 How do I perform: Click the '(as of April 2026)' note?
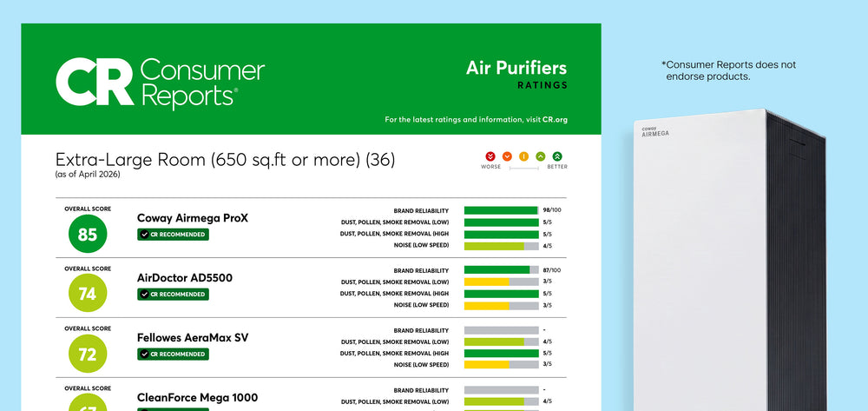tap(88, 175)
